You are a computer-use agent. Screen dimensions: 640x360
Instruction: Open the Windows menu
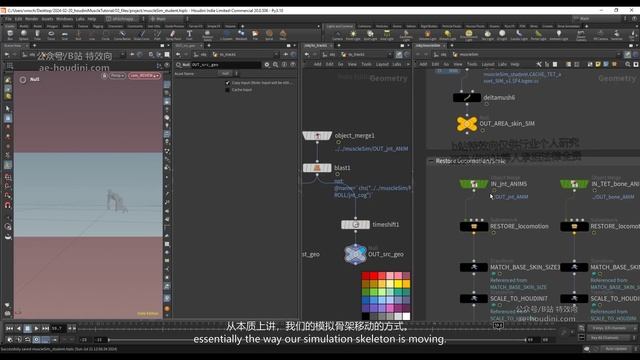pyautogui.click(x=64, y=19)
